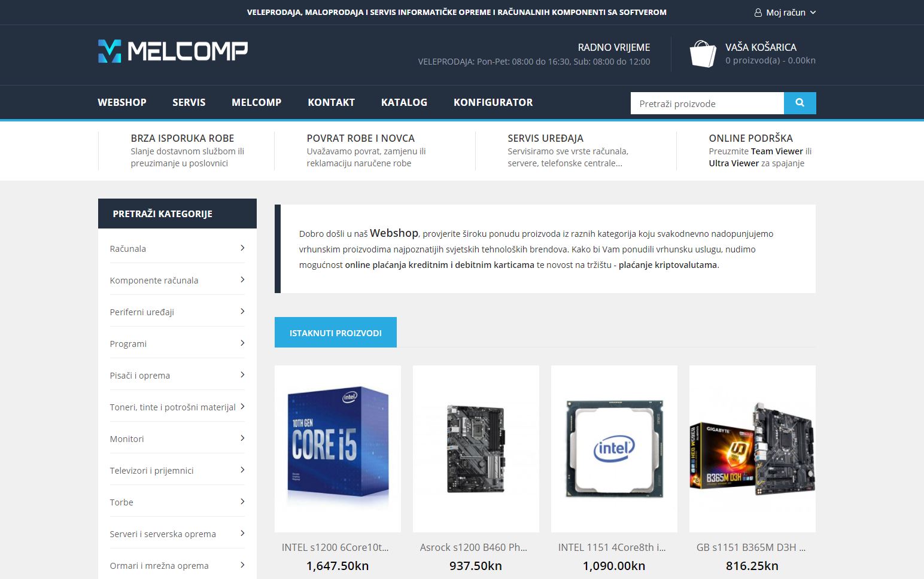Open the Monitori category link

point(127,438)
